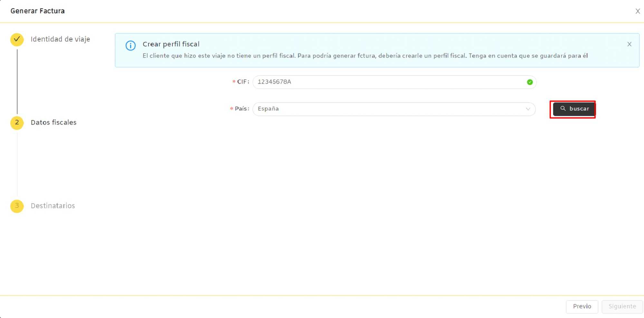Viewport: 644px width, 318px height.
Task: Click the Crear perfil fiscal heading
Action: pos(171,44)
